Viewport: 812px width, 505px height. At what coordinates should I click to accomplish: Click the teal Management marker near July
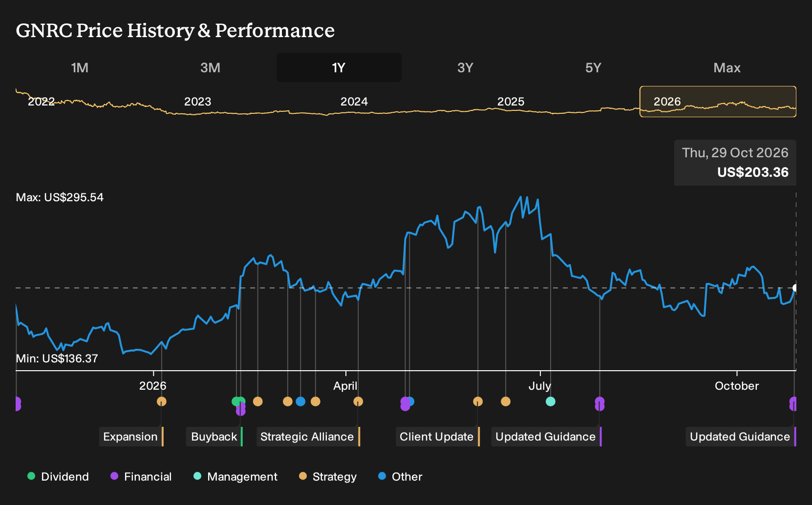(x=551, y=401)
